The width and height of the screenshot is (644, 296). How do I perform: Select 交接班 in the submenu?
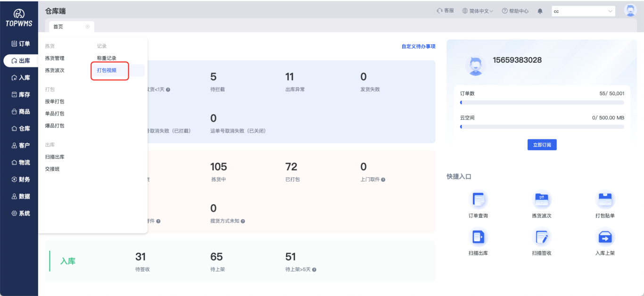click(x=52, y=170)
